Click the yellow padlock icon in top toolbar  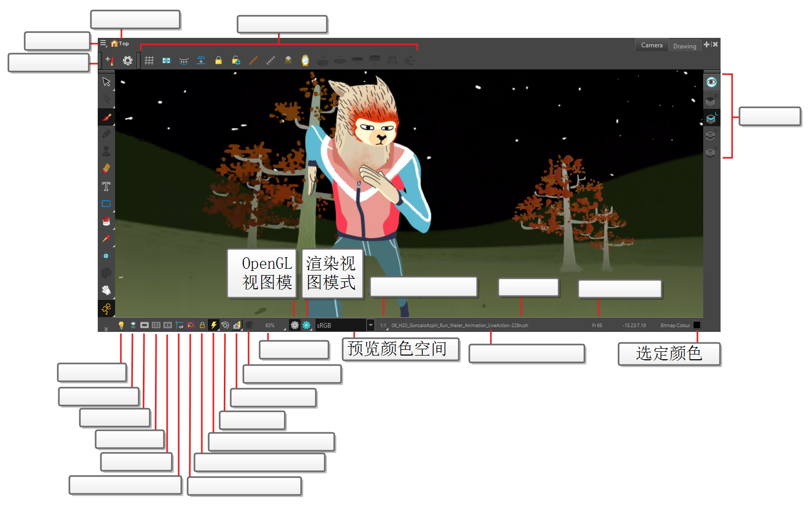tap(218, 61)
